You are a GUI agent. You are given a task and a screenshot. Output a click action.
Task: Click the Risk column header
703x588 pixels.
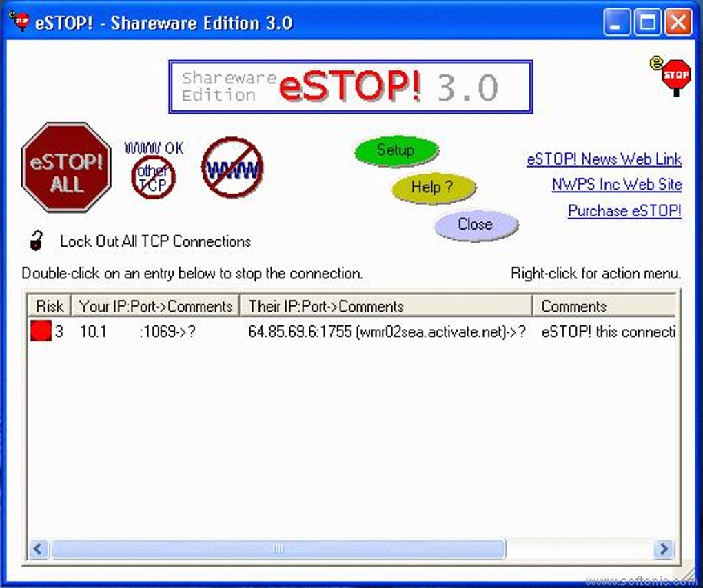point(48,306)
